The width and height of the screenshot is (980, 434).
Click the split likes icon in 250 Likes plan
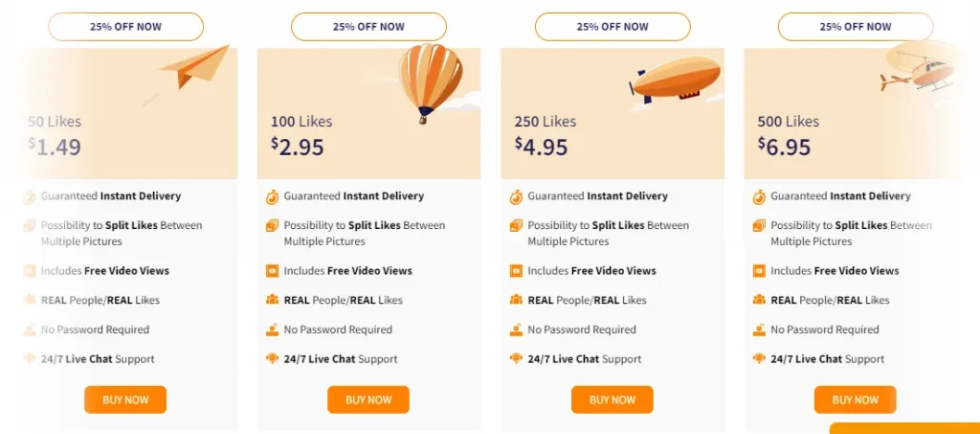click(x=516, y=226)
